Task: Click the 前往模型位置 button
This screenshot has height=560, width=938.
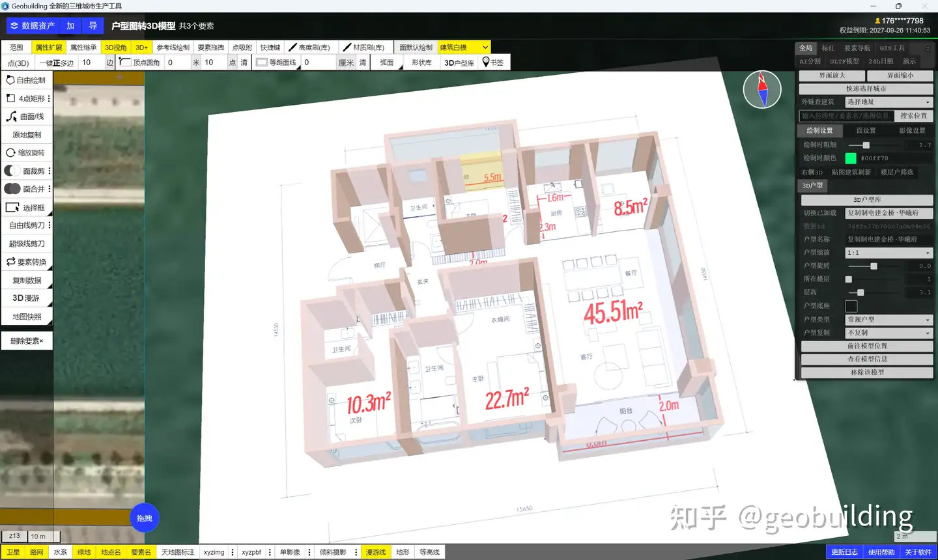Action: (867, 346)
